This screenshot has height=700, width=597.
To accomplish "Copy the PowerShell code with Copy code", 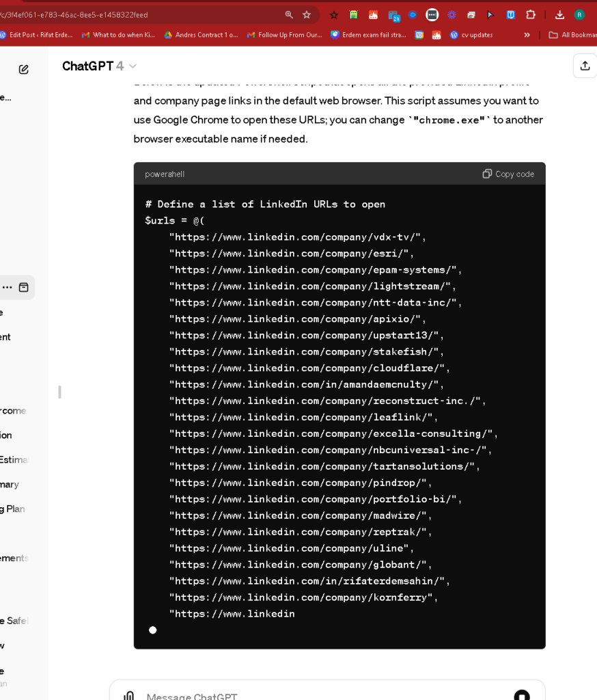I will [508, 174].
